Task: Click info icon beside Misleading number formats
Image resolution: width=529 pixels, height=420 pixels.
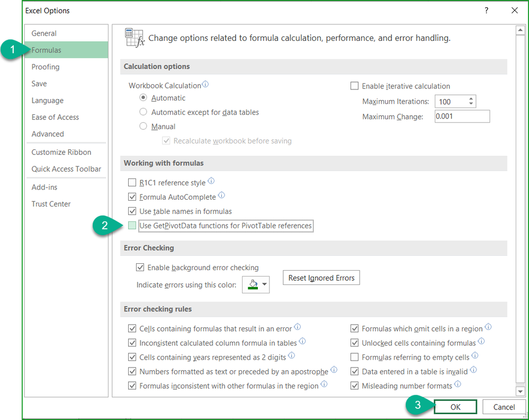Action: (x=458, y=385)
